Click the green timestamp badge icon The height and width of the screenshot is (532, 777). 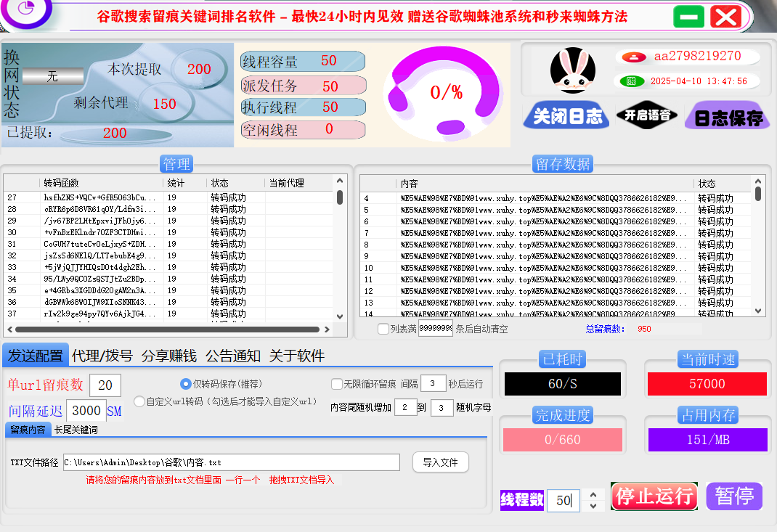pos(631,81)
